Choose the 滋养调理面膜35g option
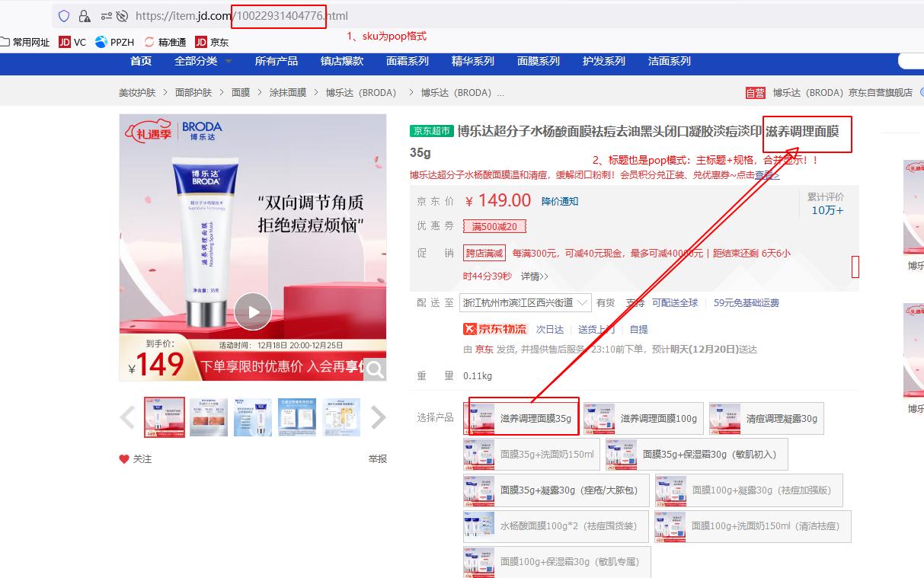This screenshot has width=924, height=578. coord(520,418)
